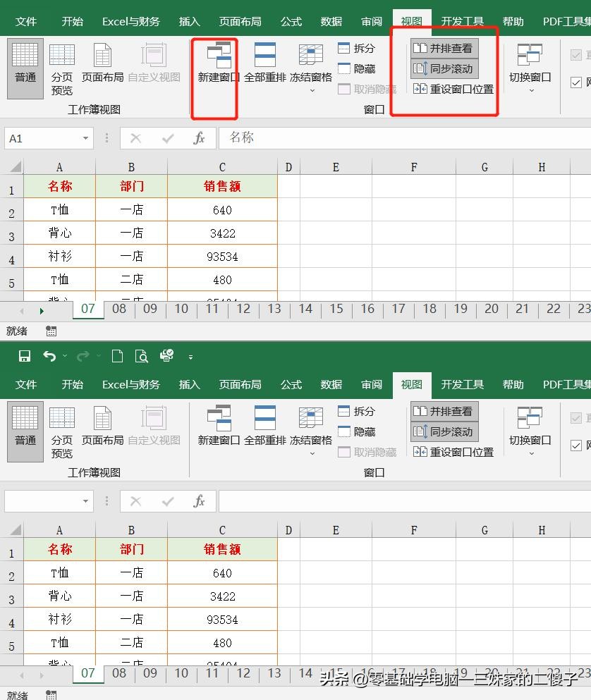Open Undo history dropdown arrow
This screenshot has height=700, width=591.
65,356
